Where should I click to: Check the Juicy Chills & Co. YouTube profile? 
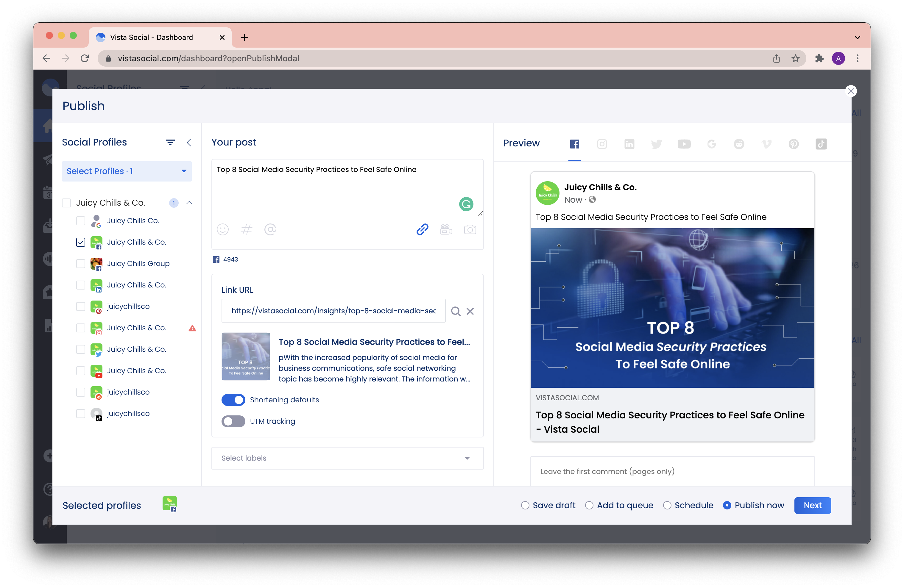[80, 371]
